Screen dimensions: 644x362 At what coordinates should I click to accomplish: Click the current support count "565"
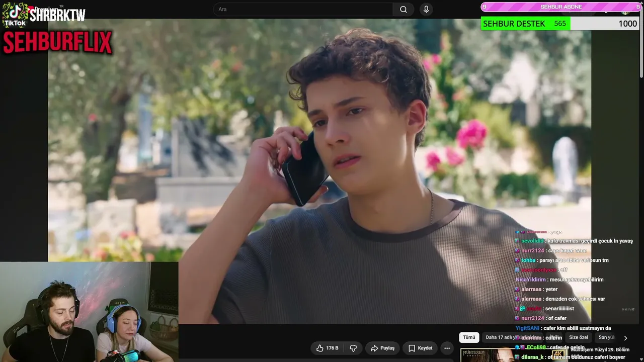[x=560, y=24]
